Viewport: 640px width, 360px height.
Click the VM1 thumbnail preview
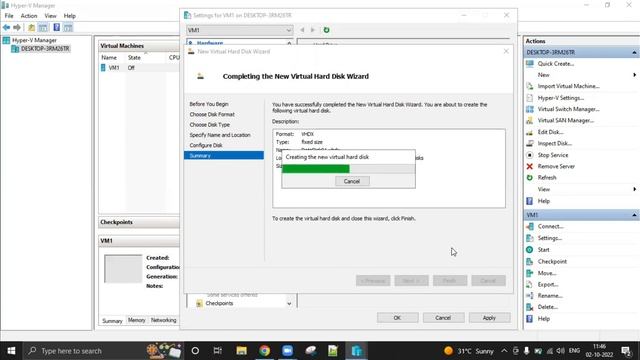123,269
